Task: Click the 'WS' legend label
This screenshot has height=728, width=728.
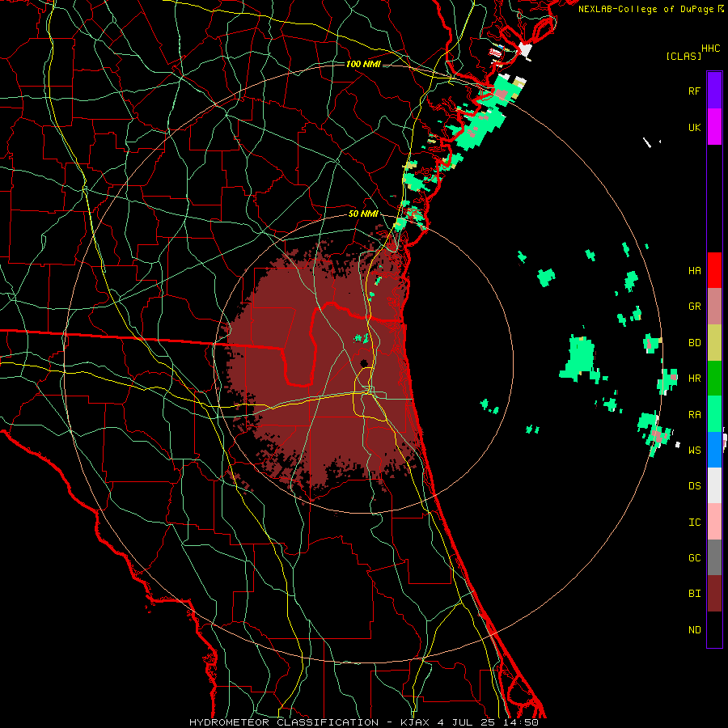Action: click(x=695, y=450)
